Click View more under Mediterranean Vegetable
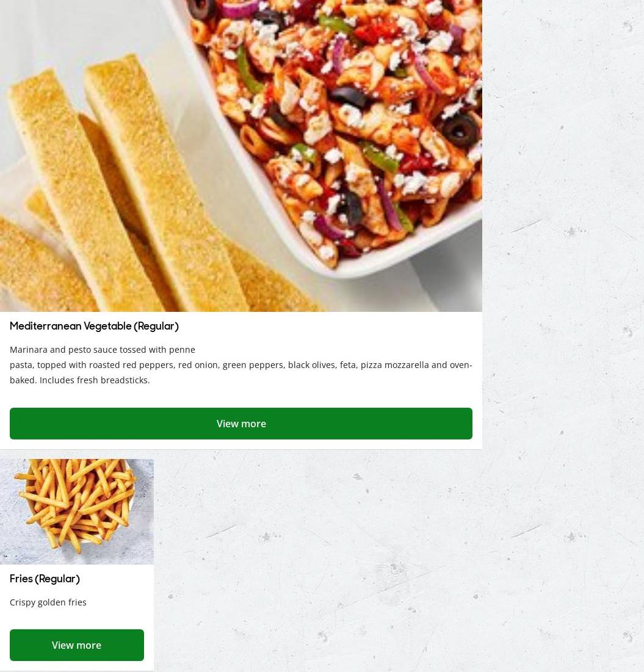 tap(241, 424)
